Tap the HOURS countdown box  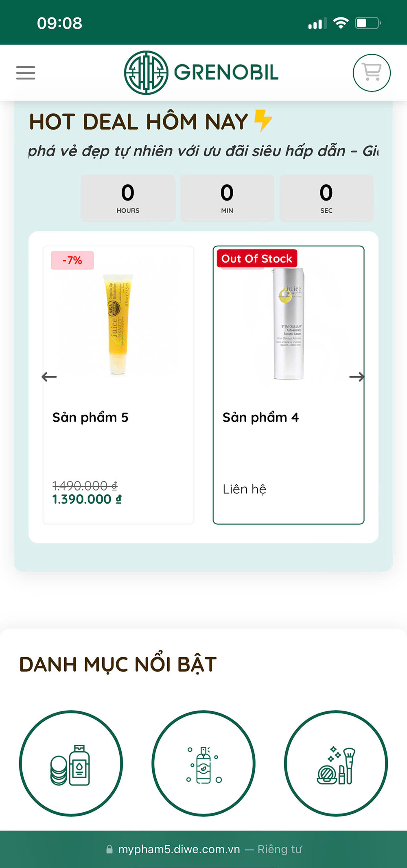click(x=128, y=198)
